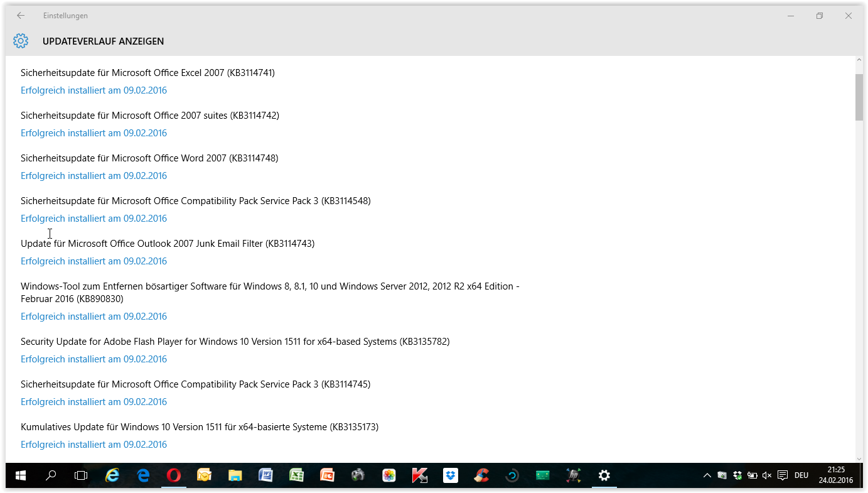Open install status link for Adobe Flash Player update
Image resolution: width=868 pixels, height=493 pixels.
94,359
